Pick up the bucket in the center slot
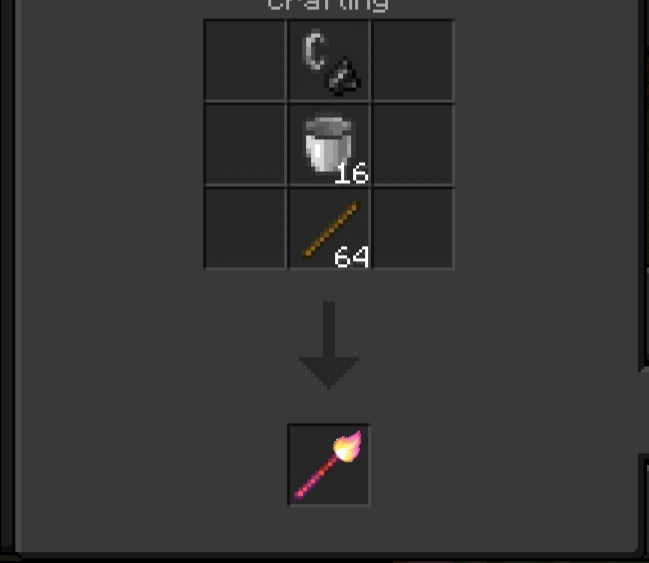Image resolution: width=649 pixels, height=563 pixels. (x=328, y=144)
